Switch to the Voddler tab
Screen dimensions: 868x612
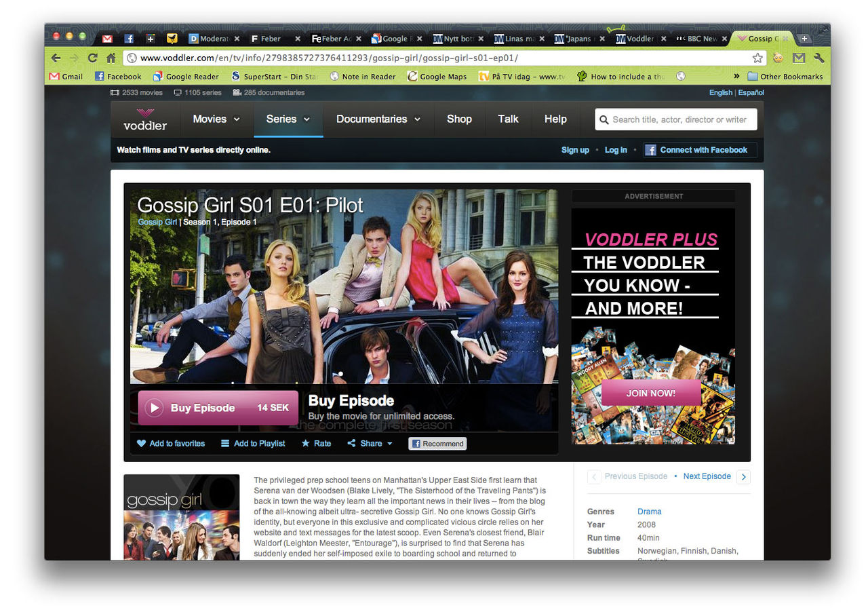point(639,39)
